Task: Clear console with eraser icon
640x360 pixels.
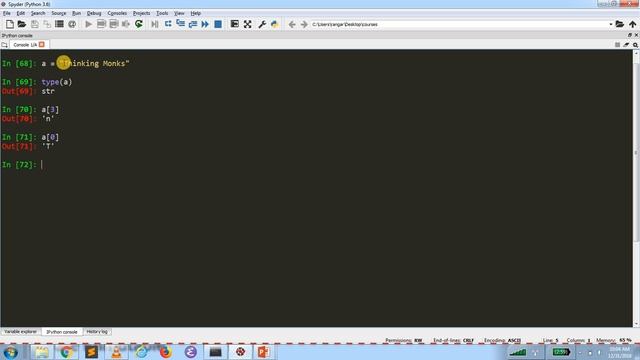Action: 626,45
